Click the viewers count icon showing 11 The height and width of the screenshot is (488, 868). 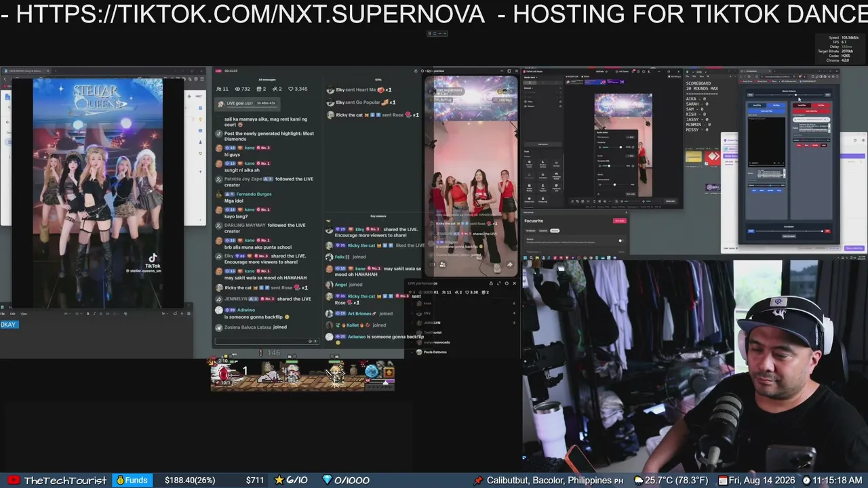coord(218,89)
